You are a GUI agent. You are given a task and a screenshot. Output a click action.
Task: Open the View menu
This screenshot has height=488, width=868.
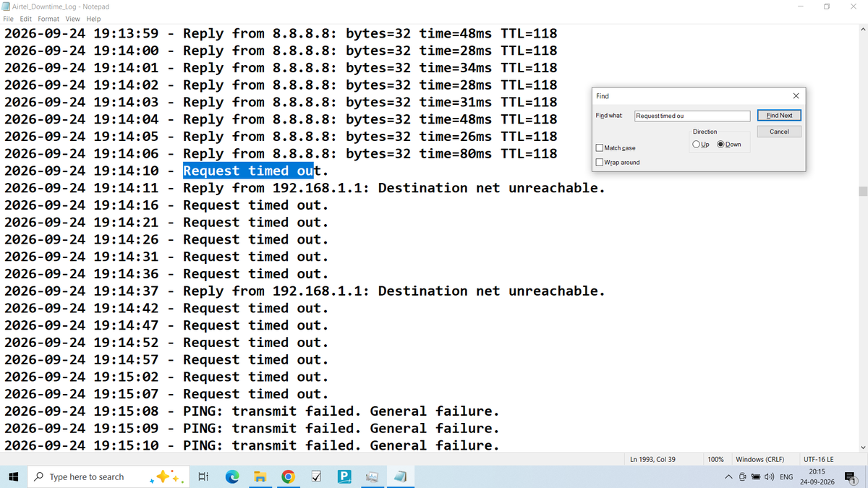coord(72,19)
